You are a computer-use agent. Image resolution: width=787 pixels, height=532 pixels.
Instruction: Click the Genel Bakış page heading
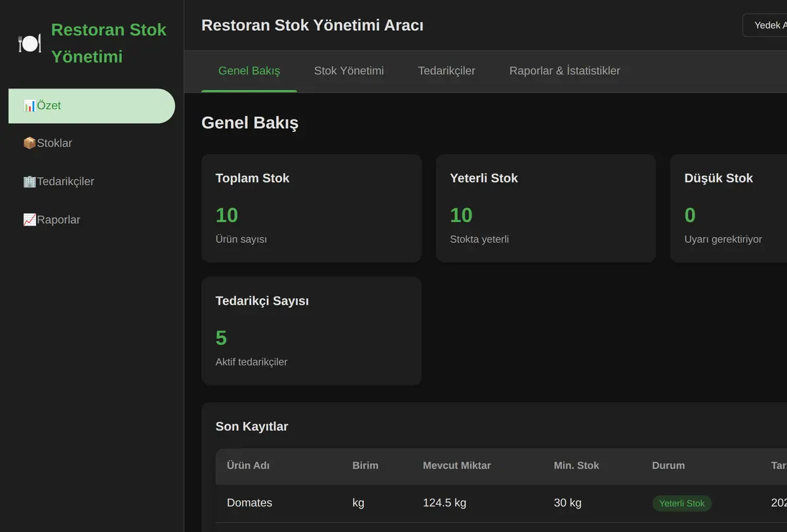[250, 123]
